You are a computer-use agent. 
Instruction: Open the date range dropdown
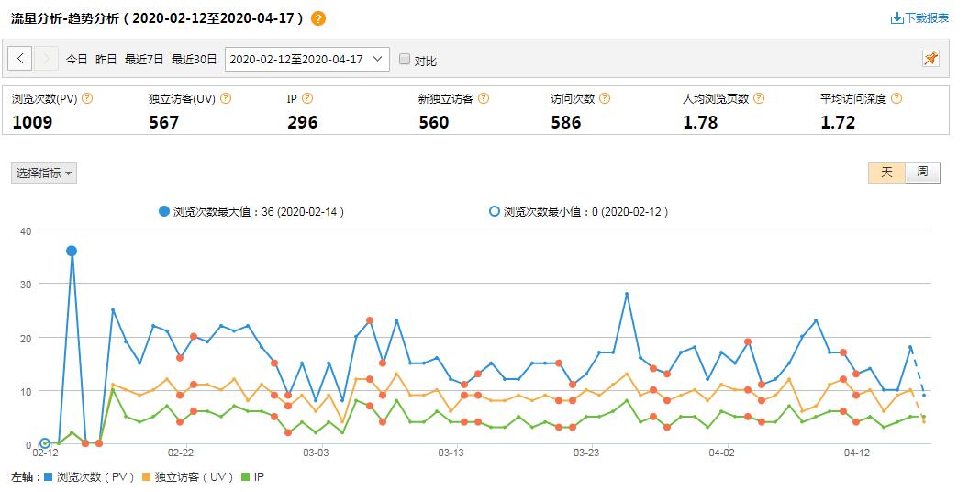pos(306,59)
